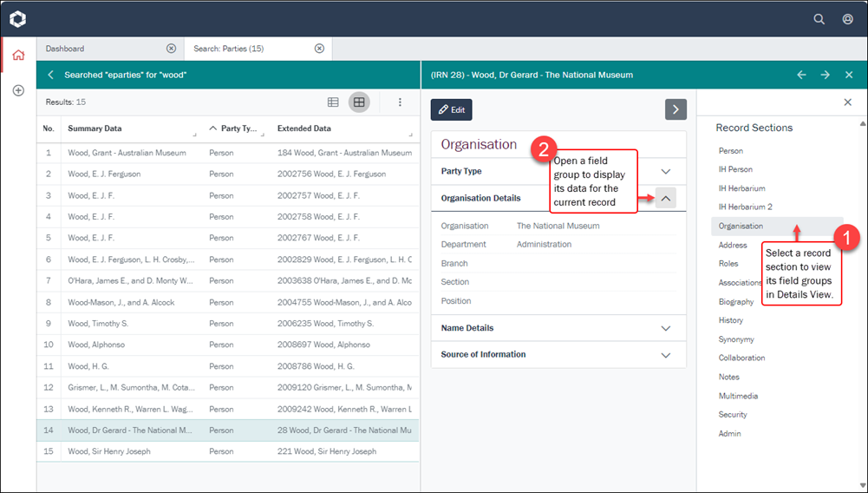Expand the Party Type field group
Screen dimensions: 868x493
pyautogui.click(x=665, y=172)
